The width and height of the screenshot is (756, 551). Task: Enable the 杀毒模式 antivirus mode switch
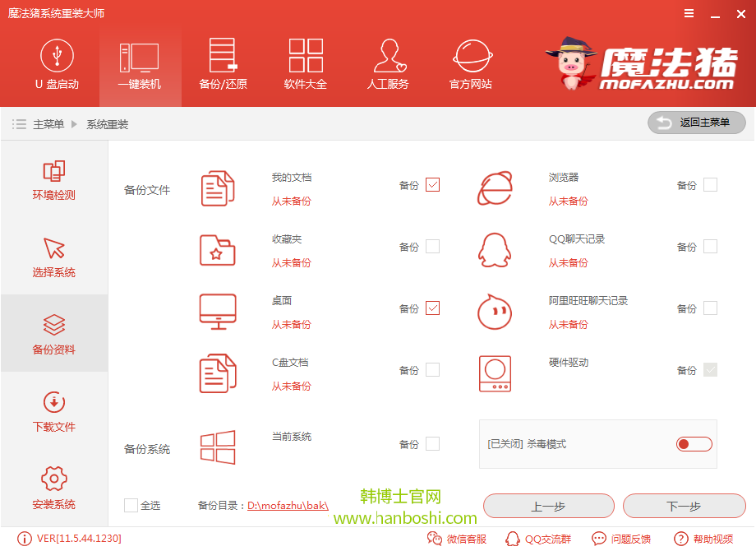tap(694, 443)
